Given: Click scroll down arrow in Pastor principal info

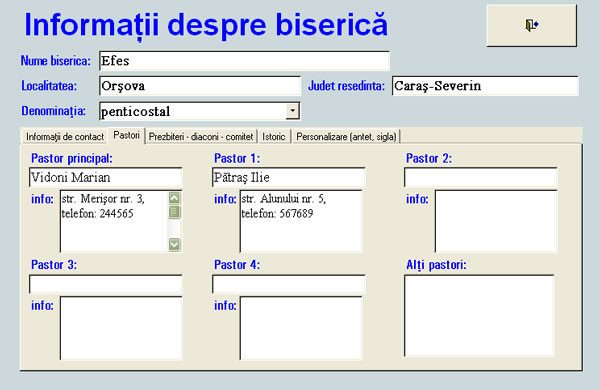Looking at the screenshot, I should tap(174, 244).
